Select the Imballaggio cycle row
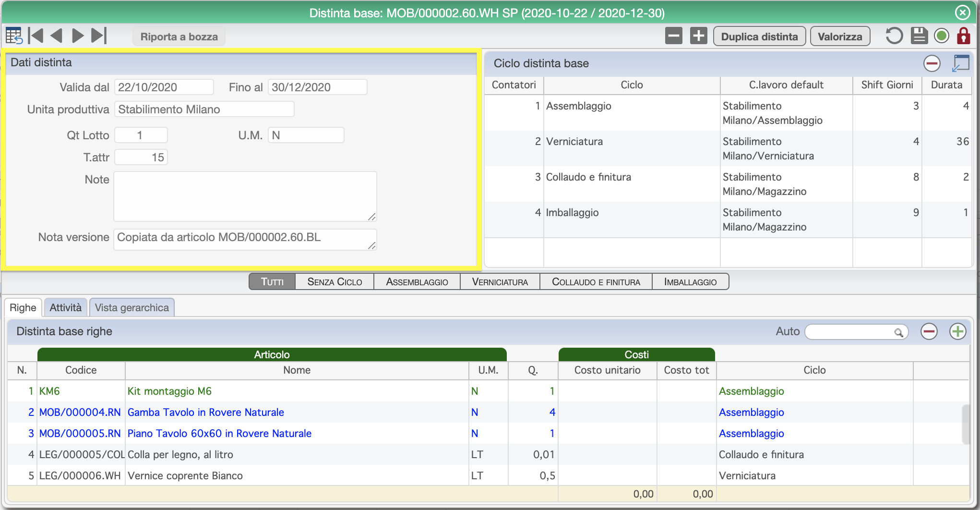 [x=728, y=219]
